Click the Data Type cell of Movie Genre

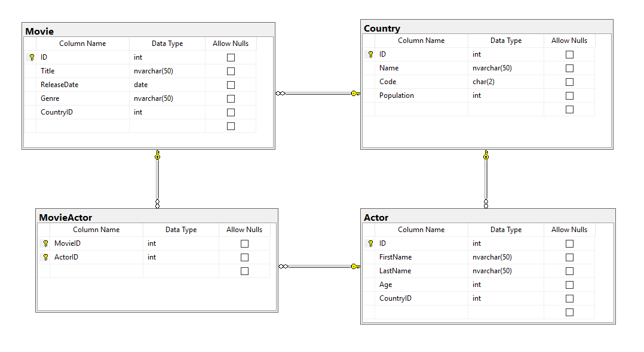point(167,98)
